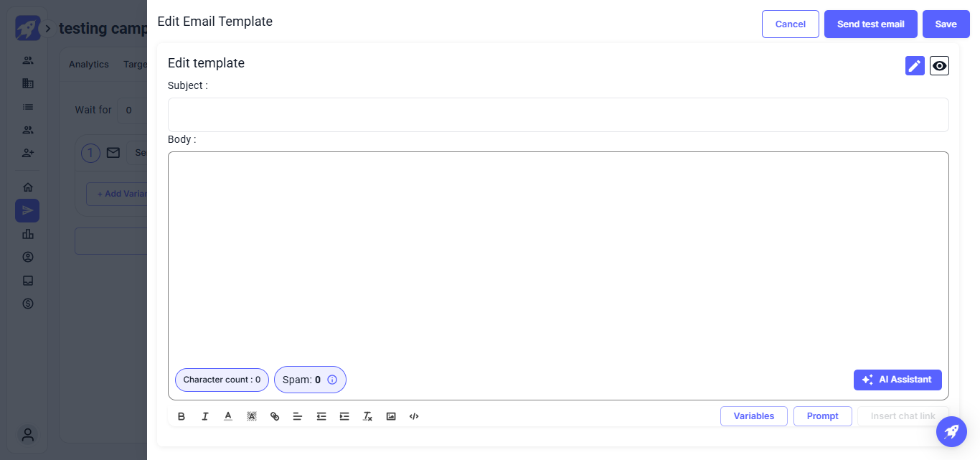Image resolution: width=980 pixels, height=460 pixels.
Task: Open the HTML code view icon
Action: tap(414, 416)
